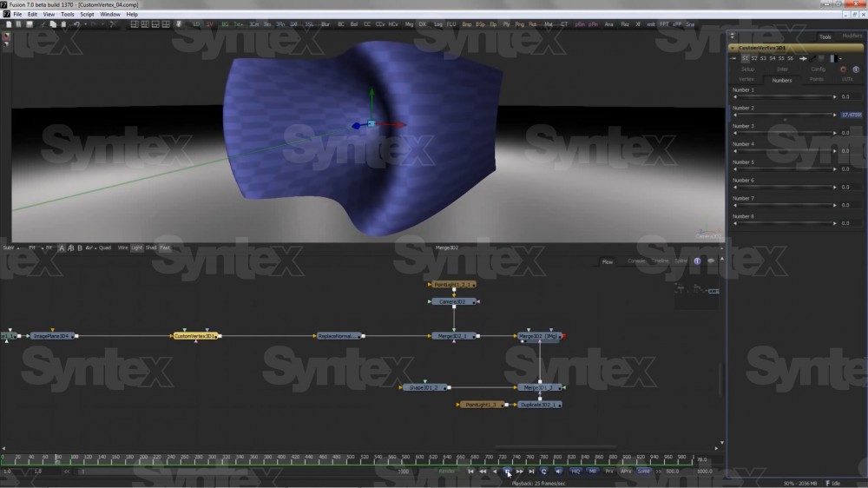Toggle the loop playback icon

(x=544, y=471)
